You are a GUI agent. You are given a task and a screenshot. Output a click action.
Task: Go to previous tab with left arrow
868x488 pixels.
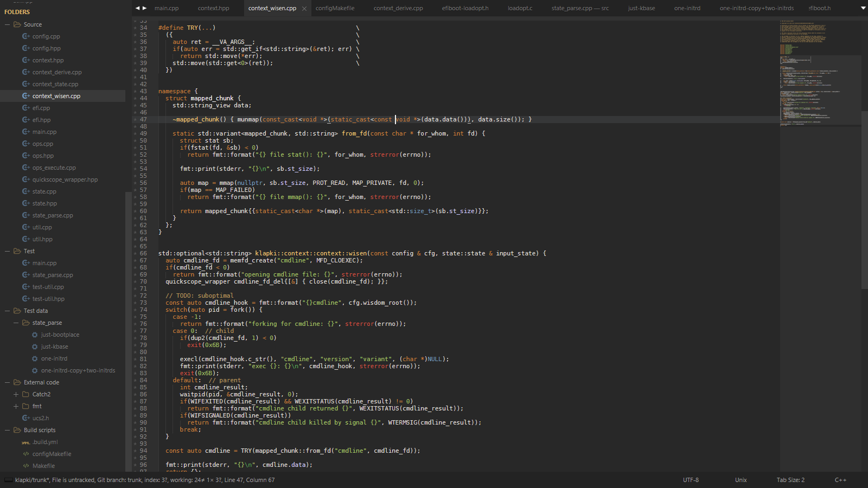click(x=138, y=8)
